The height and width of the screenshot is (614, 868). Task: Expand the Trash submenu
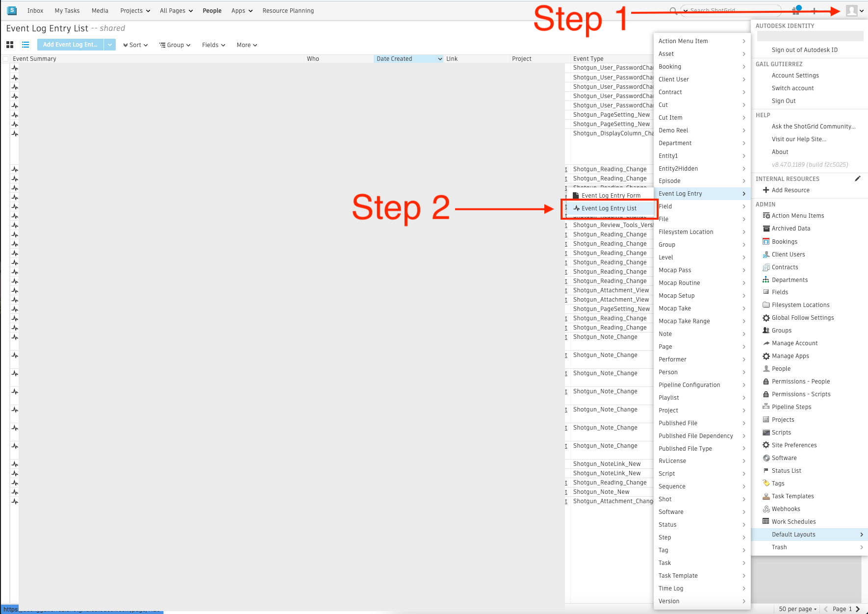pyautogui.click(x=810, y=547)
